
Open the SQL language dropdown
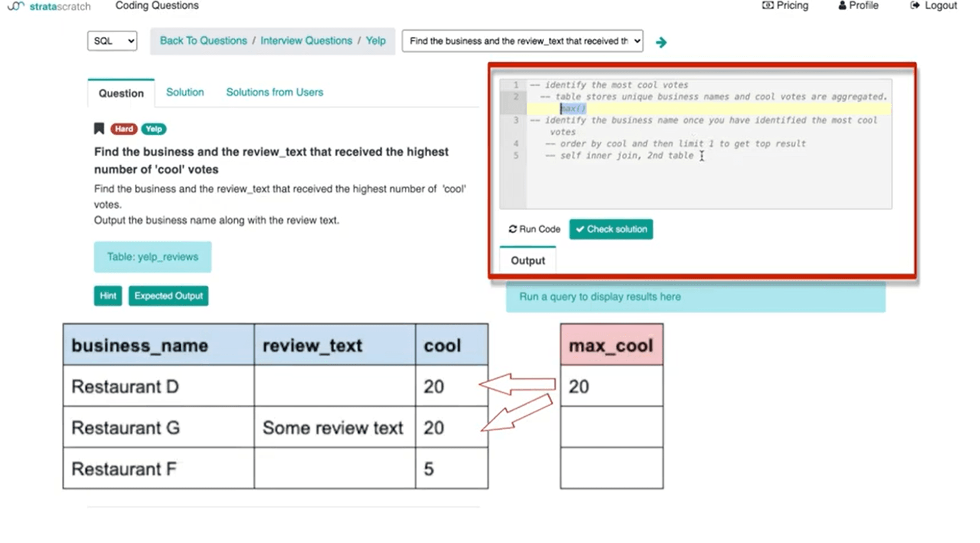[112, 41]
